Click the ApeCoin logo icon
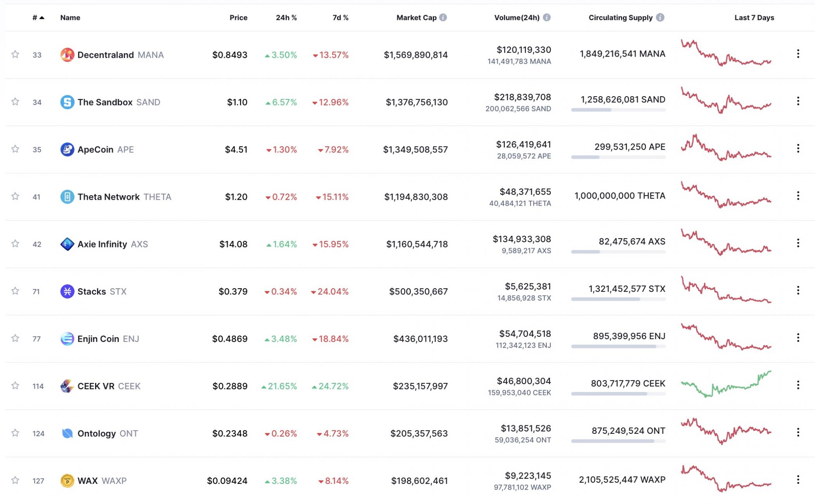Viewport: 815px width, 504px height. 67,149
